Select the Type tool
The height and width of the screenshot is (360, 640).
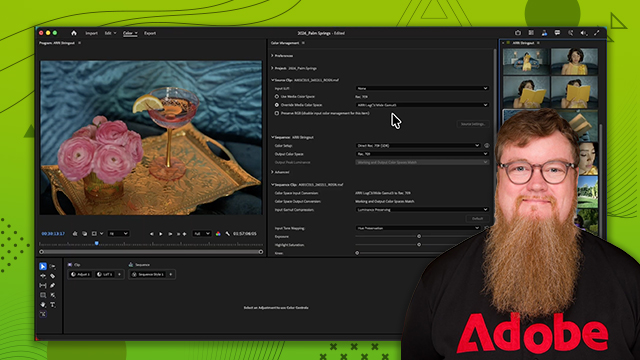(x=53, y=304)
